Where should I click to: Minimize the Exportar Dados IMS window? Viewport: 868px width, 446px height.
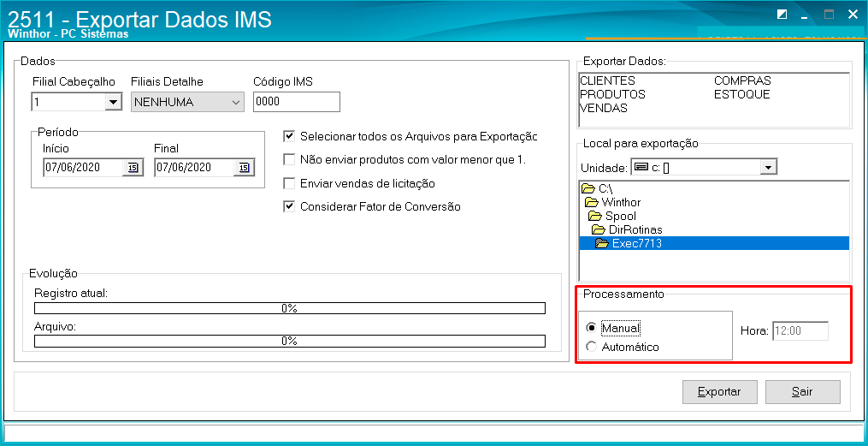tap(806, 16)
